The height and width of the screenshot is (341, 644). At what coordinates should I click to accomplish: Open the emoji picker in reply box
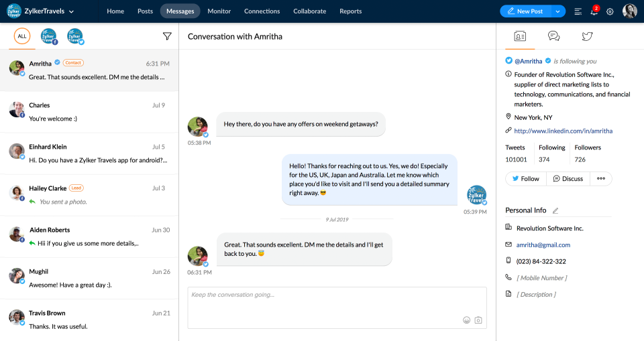(467, 320)
